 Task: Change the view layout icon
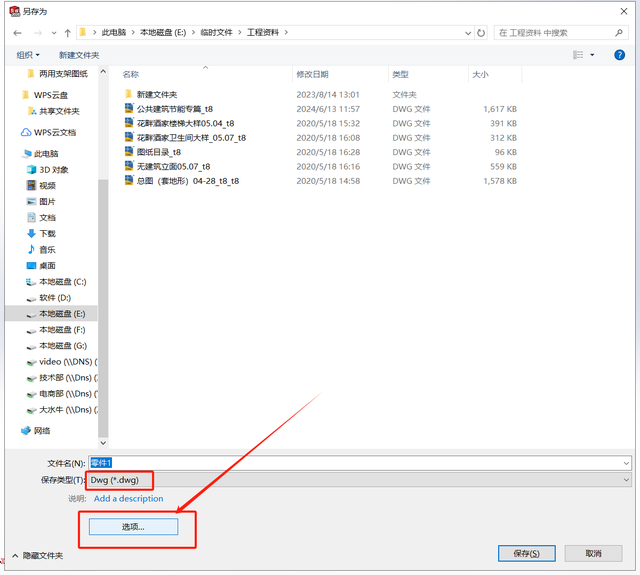[x=578, y=55]
